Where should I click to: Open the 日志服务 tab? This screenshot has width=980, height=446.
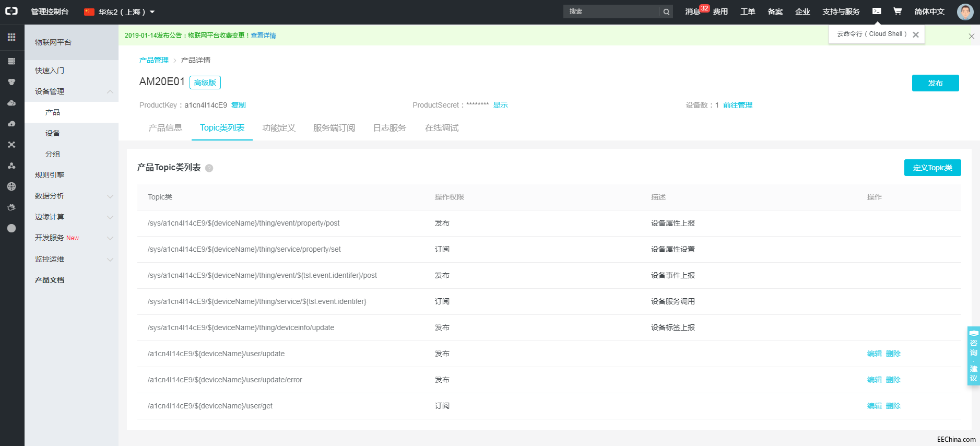tap(389, 128)
